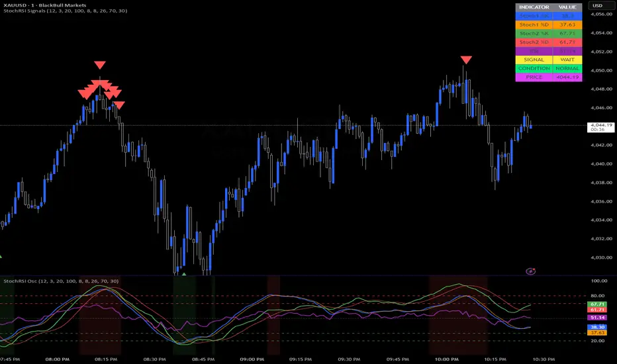Screen dimensions: 617x364
Task: Click the 08:30 PM time axis label
Action: [155, 359]
